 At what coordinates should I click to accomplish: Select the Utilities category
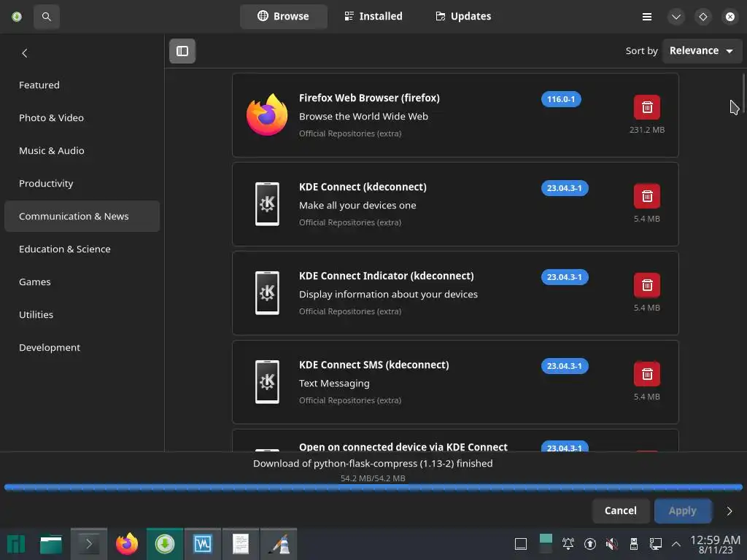pos(82,315)
